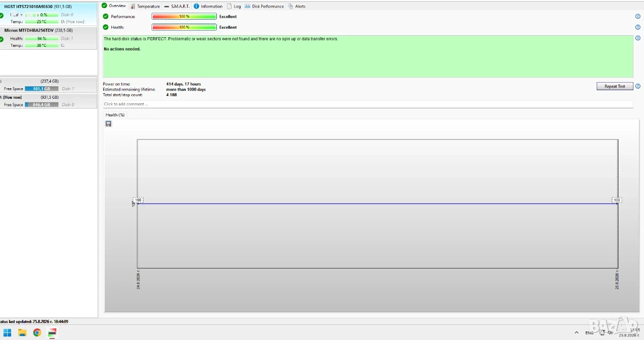This screenshot has width=644, height=340.
Task: Launch Google Chrome from taskbar
Action: (37, 332)
